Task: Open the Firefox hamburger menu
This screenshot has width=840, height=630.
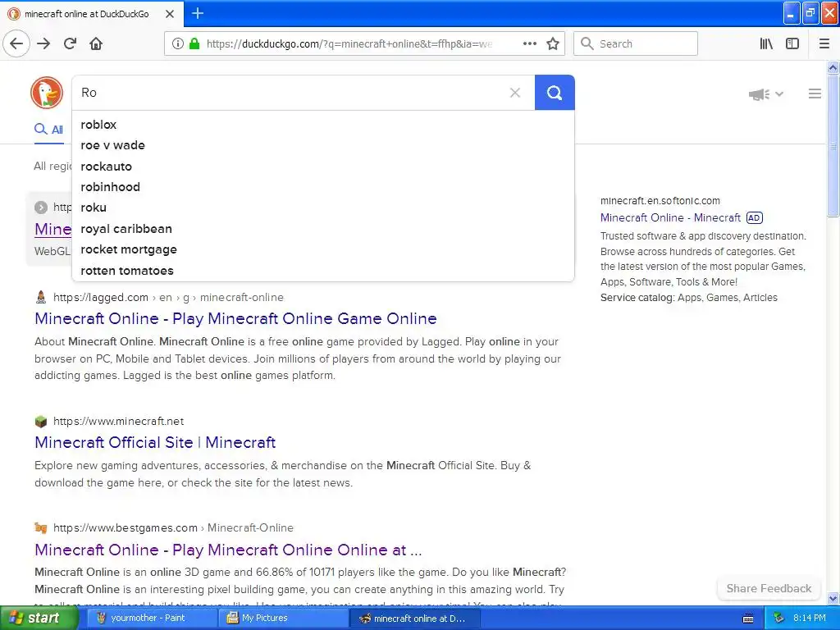Action: 824,43
